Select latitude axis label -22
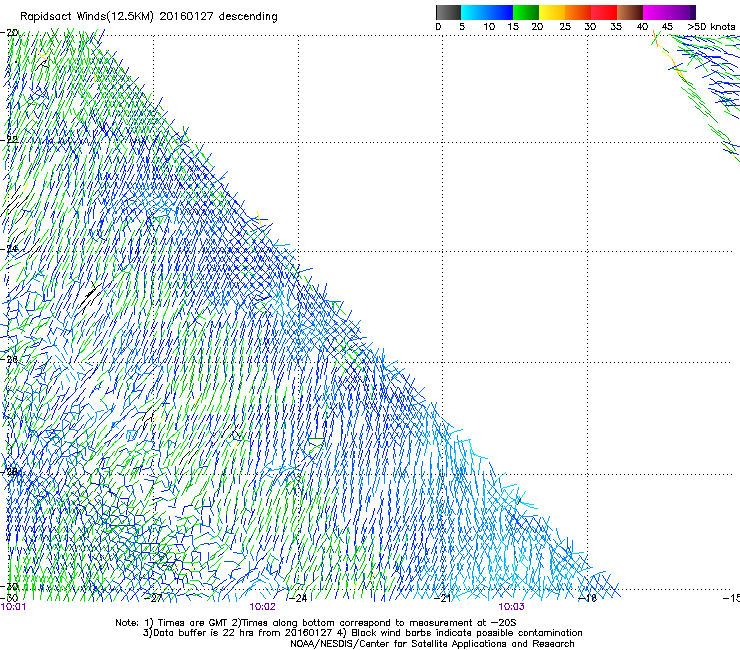 (9, 140)
